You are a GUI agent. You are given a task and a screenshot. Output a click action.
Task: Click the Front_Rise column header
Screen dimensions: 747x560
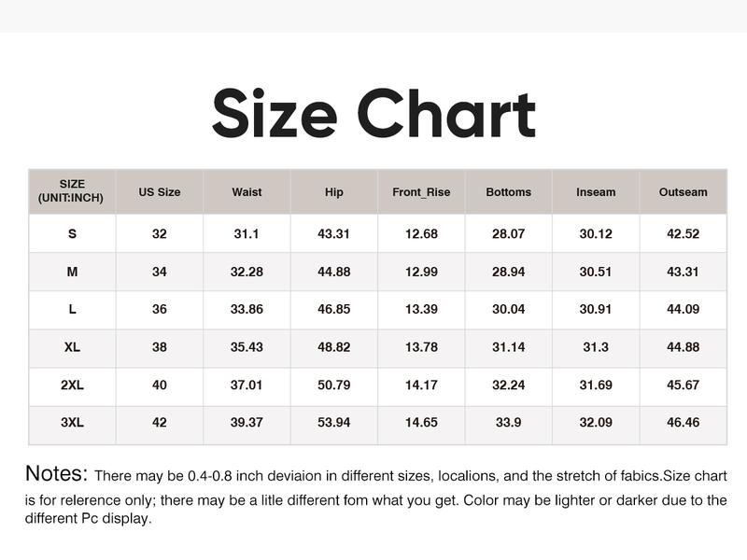point(421,192)
